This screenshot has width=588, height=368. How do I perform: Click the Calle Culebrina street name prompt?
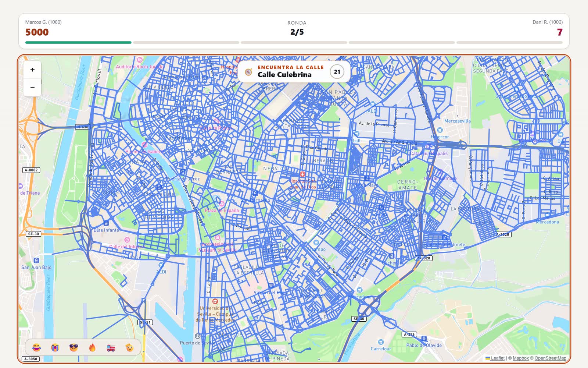pos(284,75)
